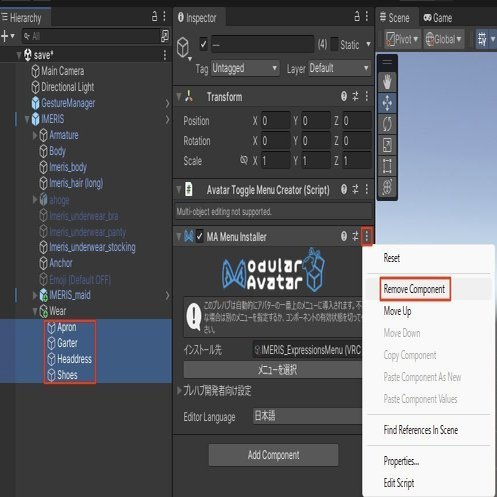This screenshot has height=497, width=497.
Task: Expand the Armature object in the Hierarchy
Action: pyautogui.click(x=35, y=135)
